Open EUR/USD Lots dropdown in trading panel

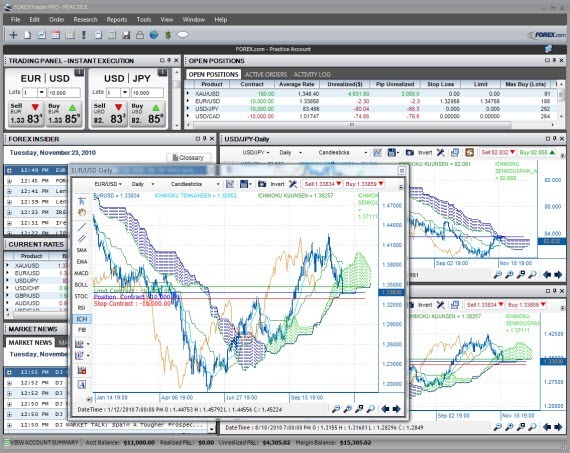point(41,92)
